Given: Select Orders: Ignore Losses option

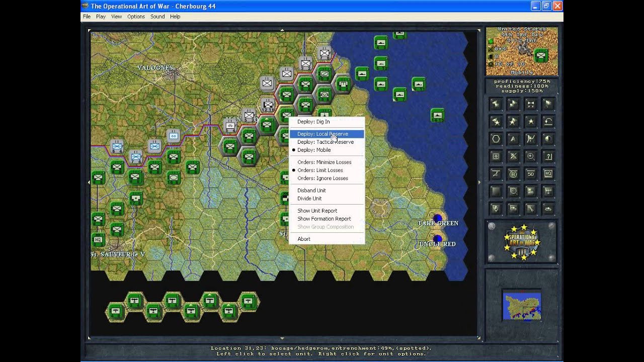Looking at the screenshot, I should (327, 178).
